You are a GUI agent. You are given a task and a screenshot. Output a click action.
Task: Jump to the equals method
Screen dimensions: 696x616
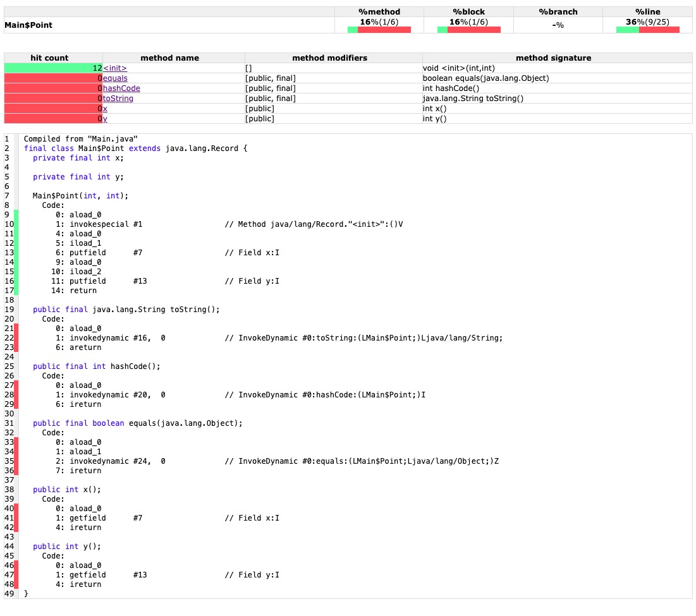115,78
